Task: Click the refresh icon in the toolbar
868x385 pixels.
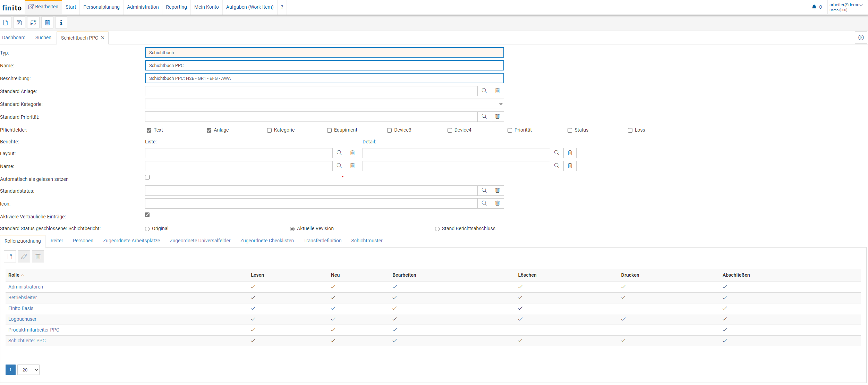Action: (33, 23)
